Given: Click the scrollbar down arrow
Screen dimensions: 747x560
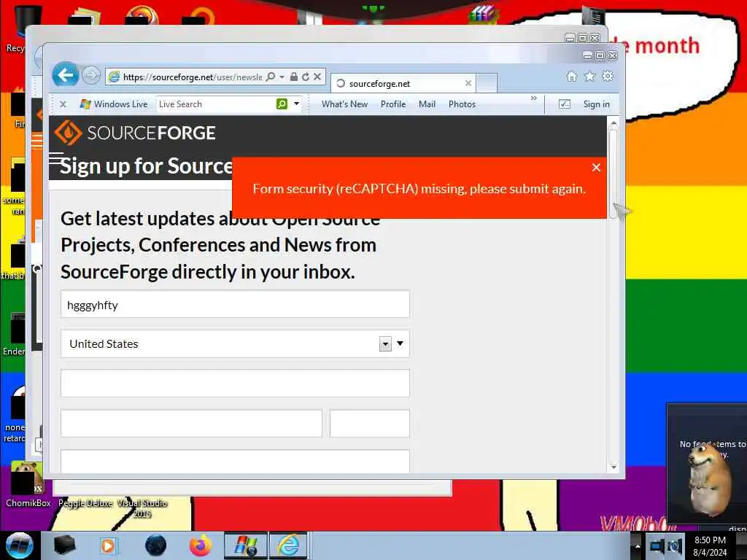Looking at the screenshot, I should tap(614, 467).
